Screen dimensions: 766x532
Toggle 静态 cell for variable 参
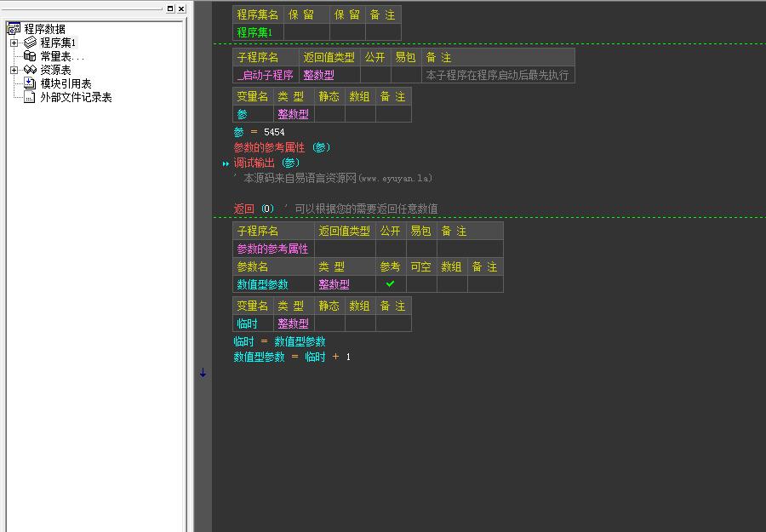click(x=329, y=114)
